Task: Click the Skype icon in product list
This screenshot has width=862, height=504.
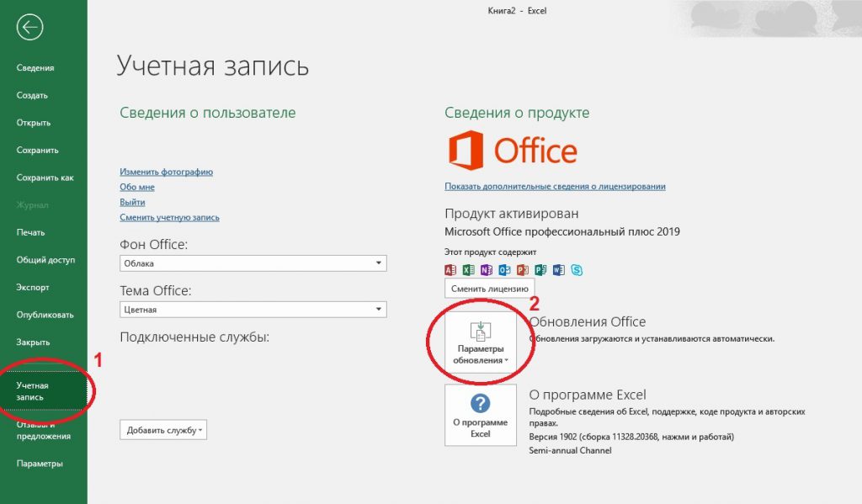Action: pyautogui.click(x=577, y=270)
